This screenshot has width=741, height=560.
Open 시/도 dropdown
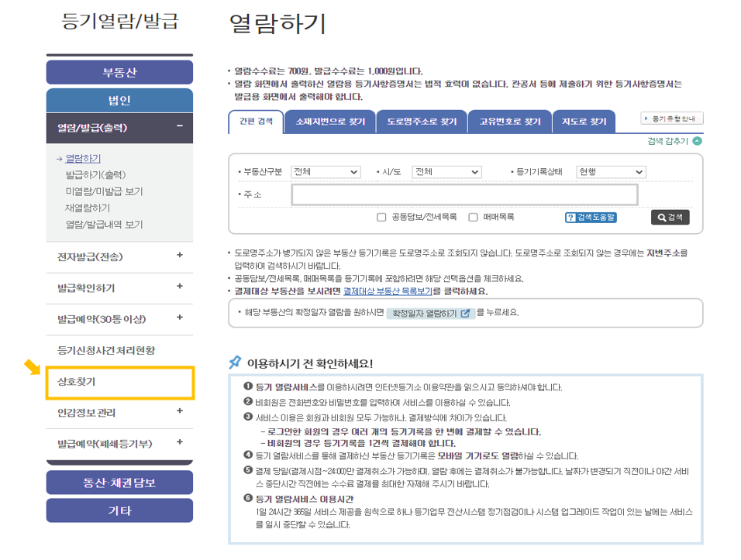pyautogui.click(x=446, y=172)
